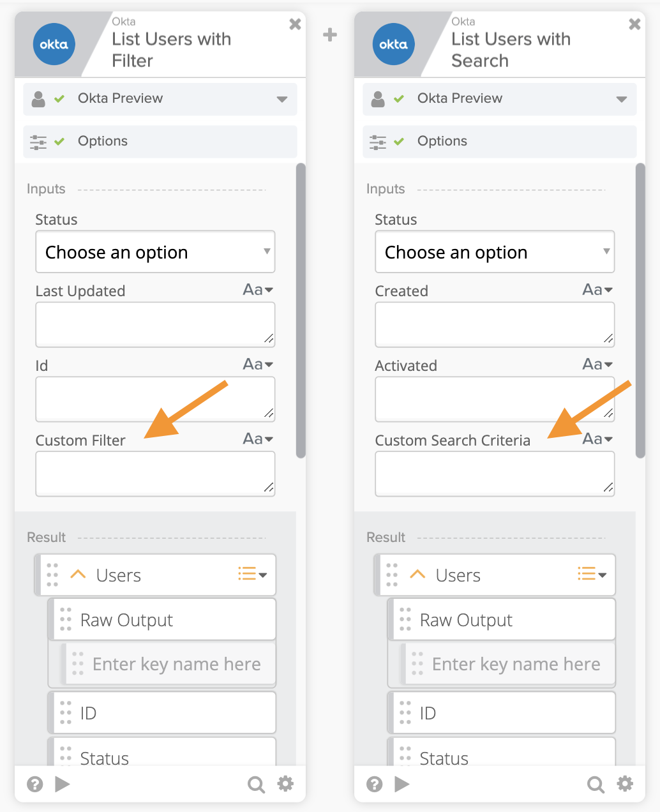660x812 pixels.
Task: Click scrollbar on the List Users with Filter card
Action: click(x=301, y=311)
